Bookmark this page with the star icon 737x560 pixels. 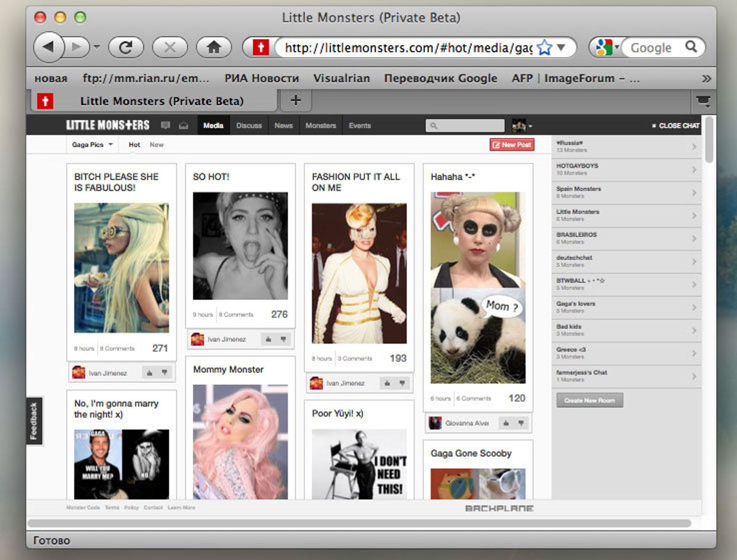(x=544, y=48)
